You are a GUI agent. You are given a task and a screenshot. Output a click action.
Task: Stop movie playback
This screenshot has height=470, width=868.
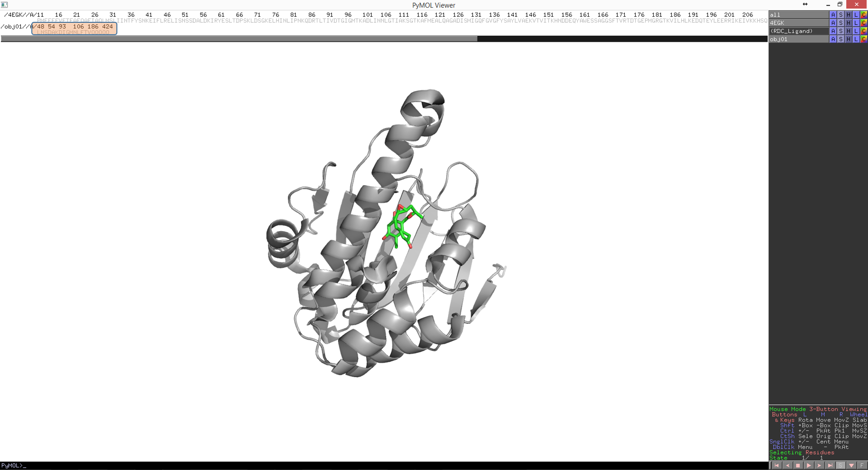798,466
